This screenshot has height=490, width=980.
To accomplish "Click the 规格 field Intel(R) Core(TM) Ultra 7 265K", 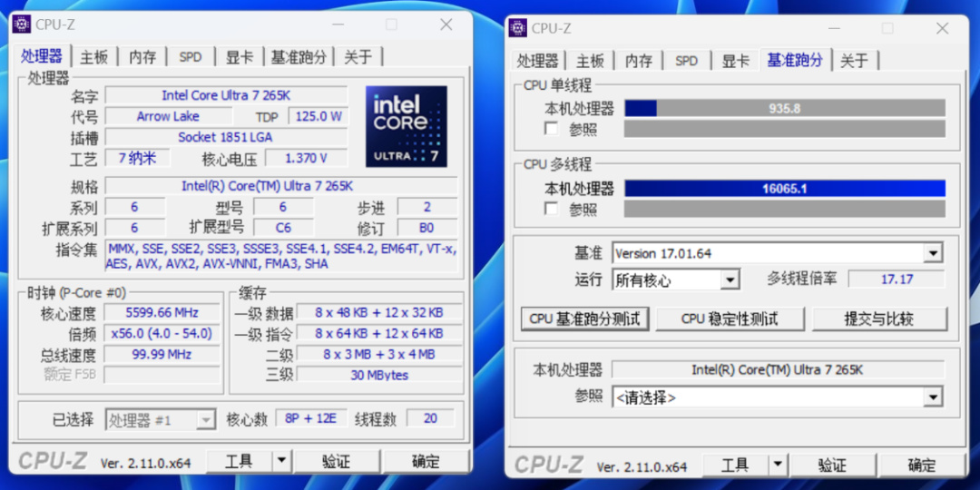I will (x=281, y=186).
